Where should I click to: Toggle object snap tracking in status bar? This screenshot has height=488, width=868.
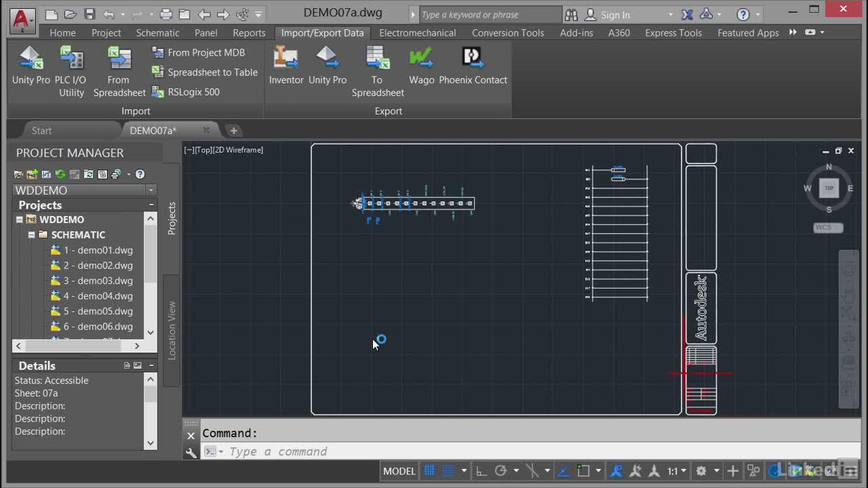tap(564, 470)
